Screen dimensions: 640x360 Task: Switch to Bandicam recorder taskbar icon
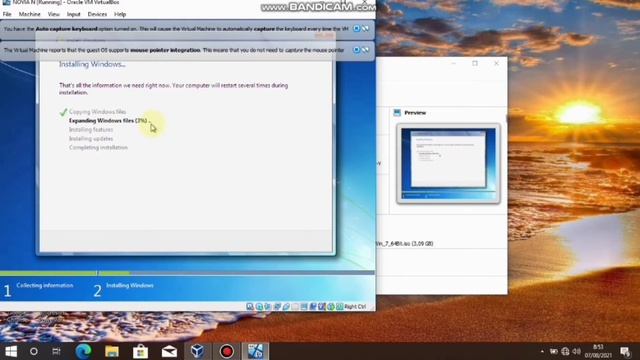click(227, 351)
